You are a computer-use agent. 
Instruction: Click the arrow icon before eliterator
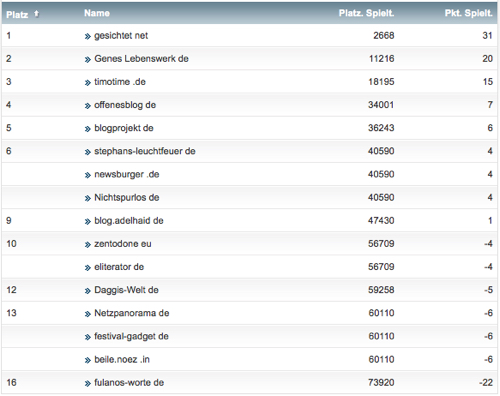pos(87,268)
